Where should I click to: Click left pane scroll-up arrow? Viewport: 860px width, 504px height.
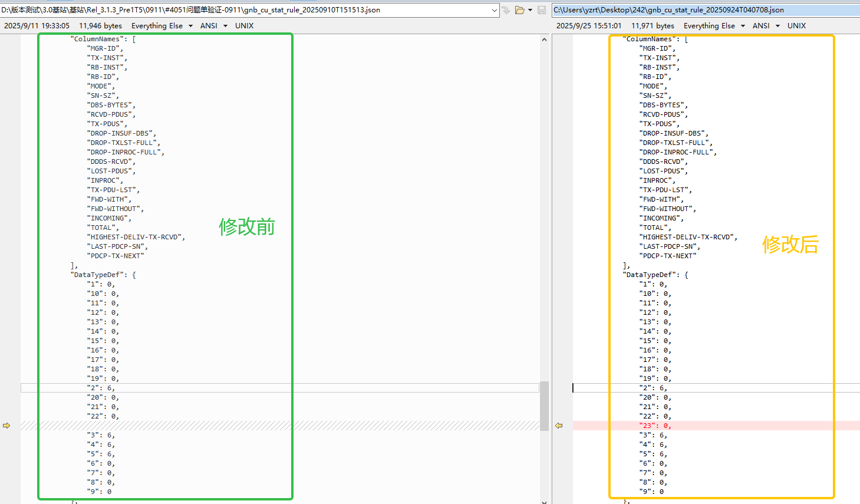544,39
